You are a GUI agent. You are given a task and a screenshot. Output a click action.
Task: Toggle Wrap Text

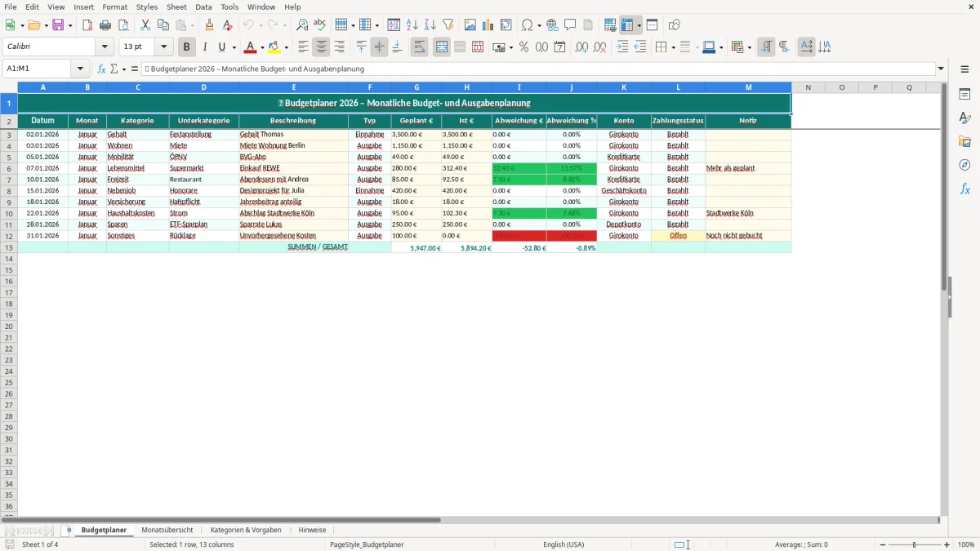(x=419, y=47)
